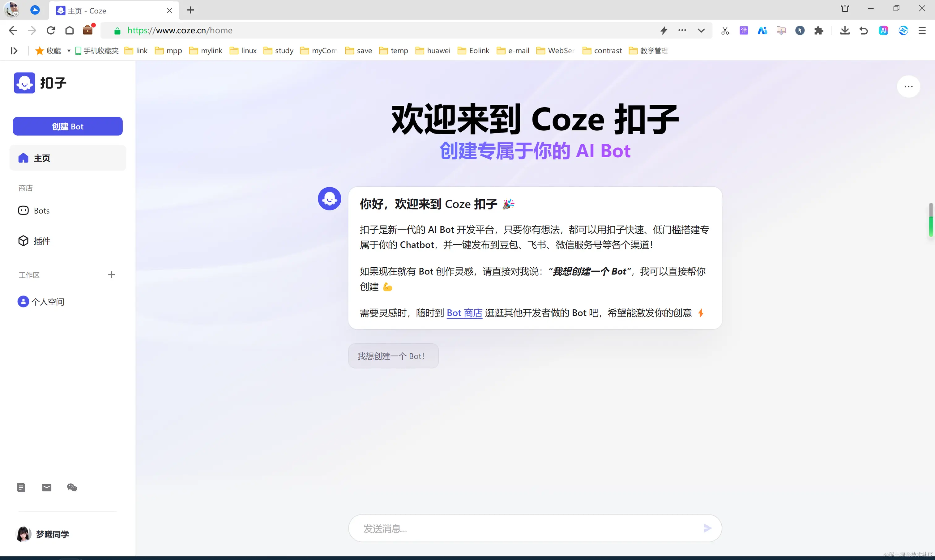The width and height of the screenshot is (935, 560).
Task: Open browser downloads icon
Action: (845, 31)
